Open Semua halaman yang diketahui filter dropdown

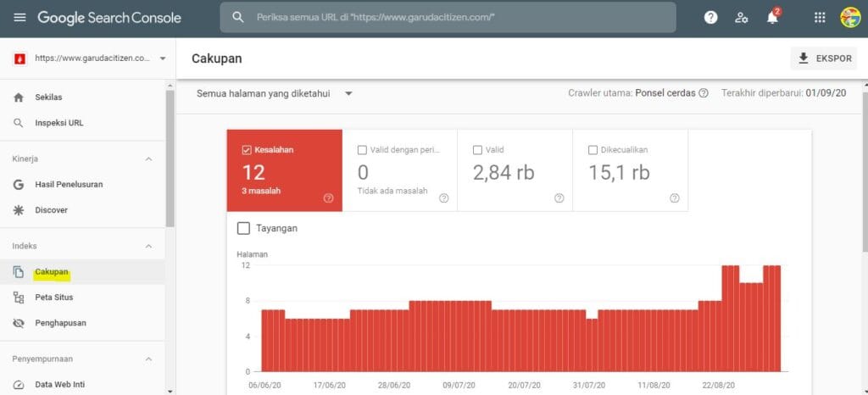point(275,94)
